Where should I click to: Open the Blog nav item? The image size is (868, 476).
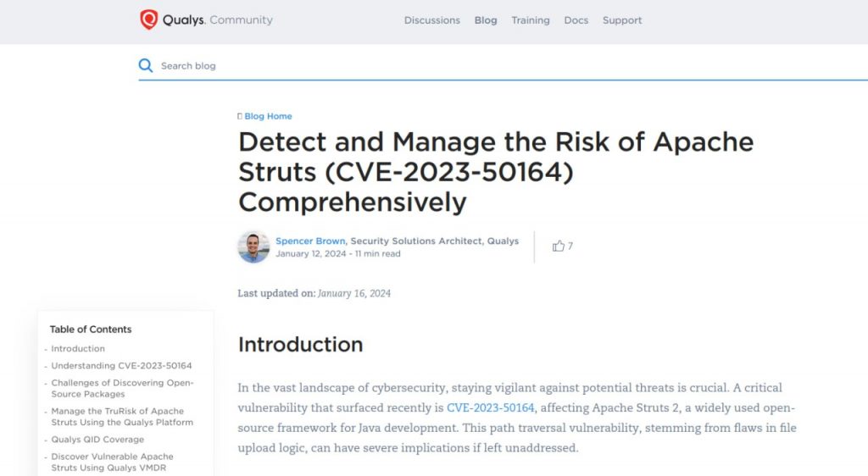[x=486, y=20]
